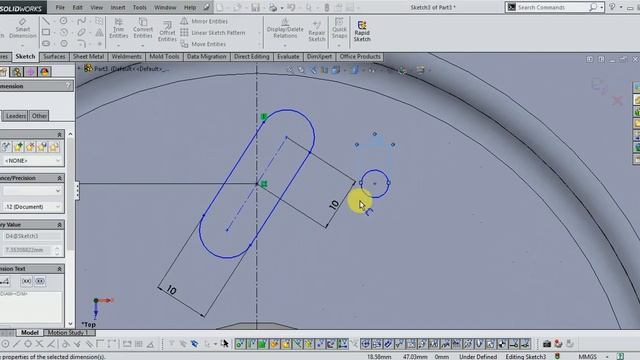
Task: Open the DisplayManager panel tab icon
Action: coord(44,72)
